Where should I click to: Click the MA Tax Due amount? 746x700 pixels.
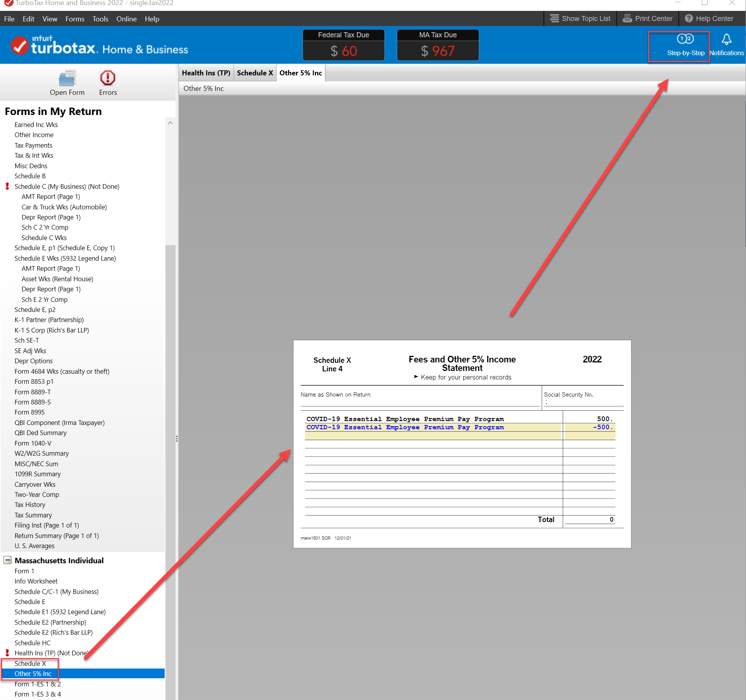click(x=438, y=51)
